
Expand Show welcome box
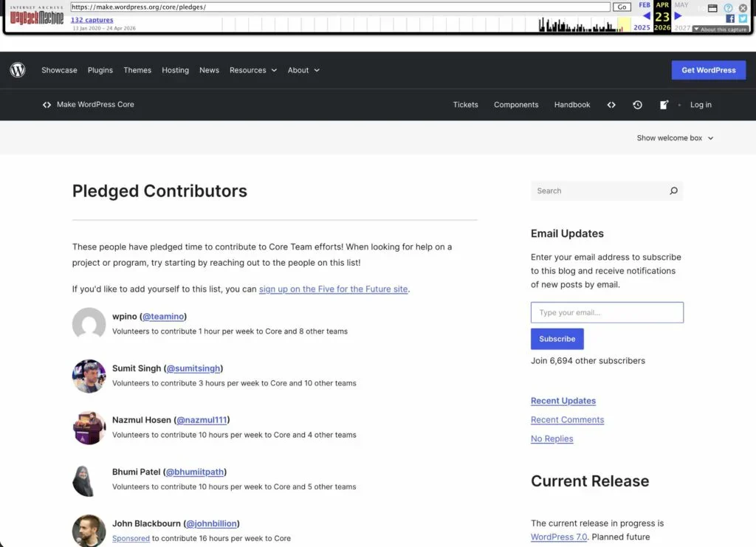(675, 138)
